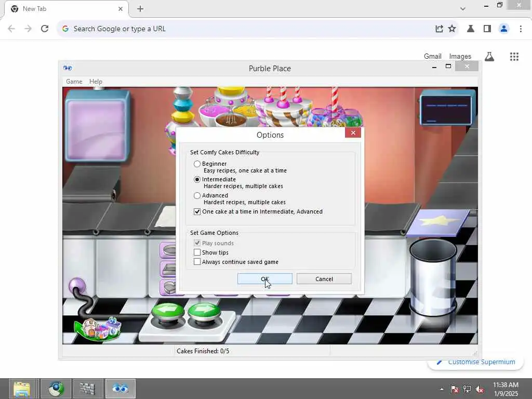Screen dimensions: 532x399
Task: Minimize the Purble Place window
Action: [x=434, y=67]
